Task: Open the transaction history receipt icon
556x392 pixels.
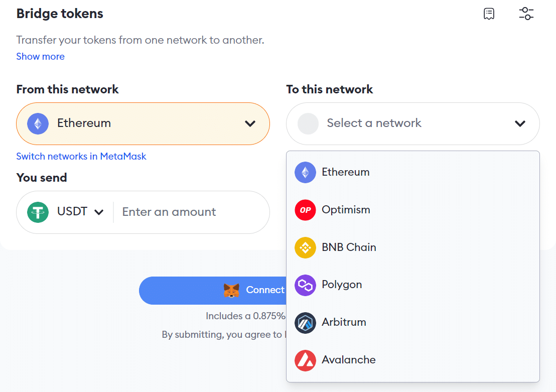Action: [489, 14]
